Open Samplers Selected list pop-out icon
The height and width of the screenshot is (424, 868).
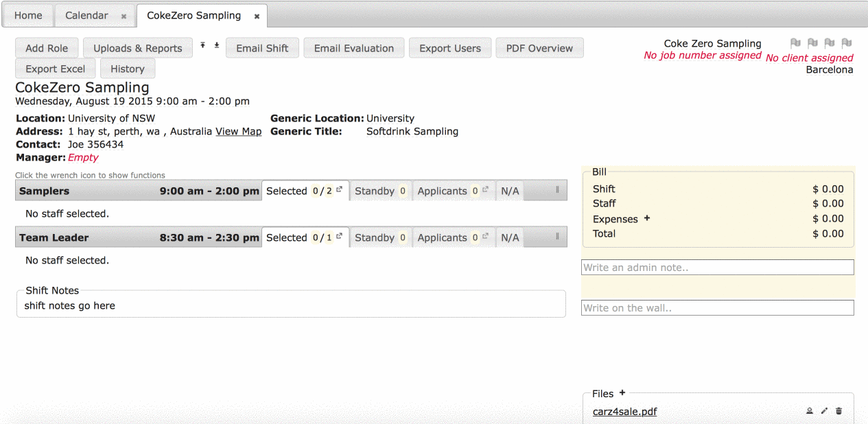click(339, 189)
